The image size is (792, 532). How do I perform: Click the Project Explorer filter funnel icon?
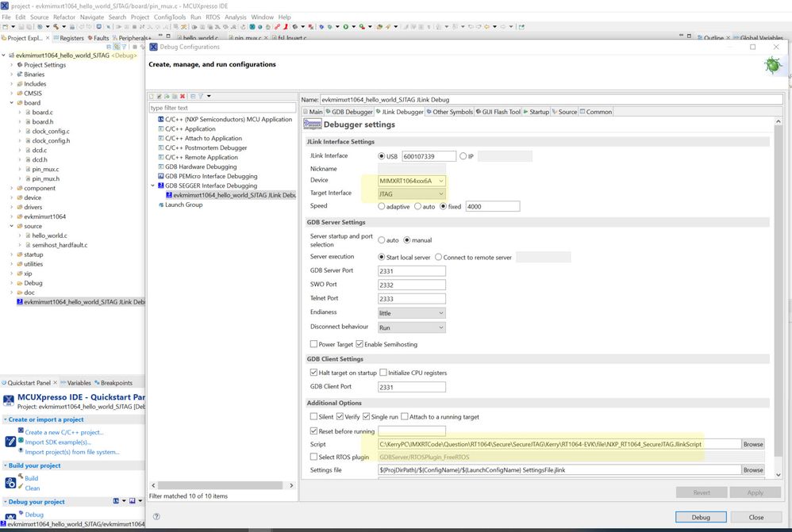(x=124, y=47)
